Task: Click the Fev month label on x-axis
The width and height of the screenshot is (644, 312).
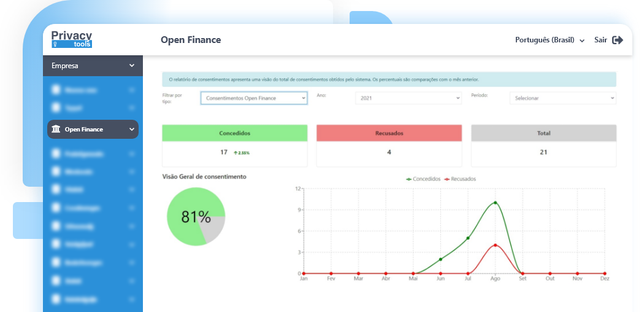Action: coord(331,279)
